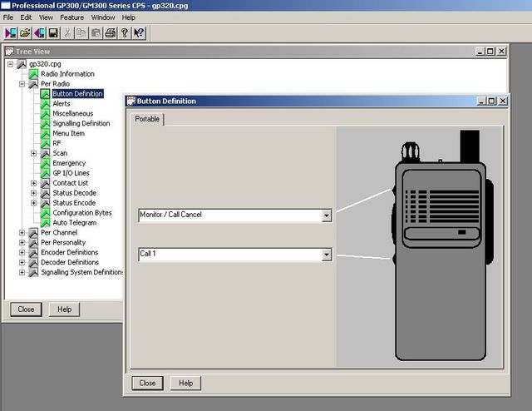Click the Tree View window title icon
Screen dimensions: 532x411
coord(9,52)
